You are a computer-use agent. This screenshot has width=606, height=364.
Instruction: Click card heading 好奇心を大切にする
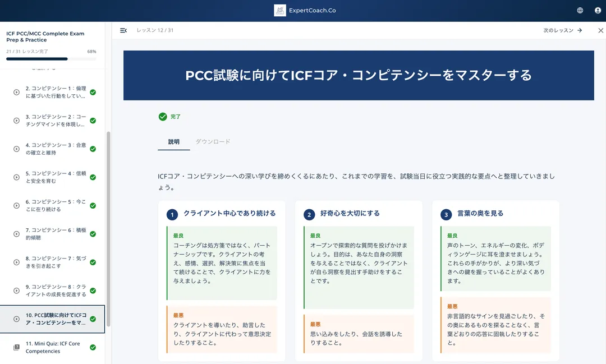350,213
